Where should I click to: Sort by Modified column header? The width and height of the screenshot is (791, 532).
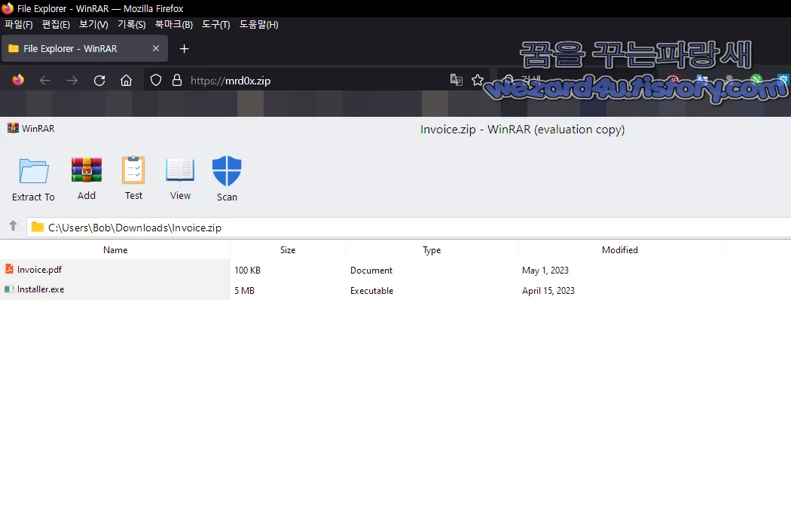coord(619,250)
